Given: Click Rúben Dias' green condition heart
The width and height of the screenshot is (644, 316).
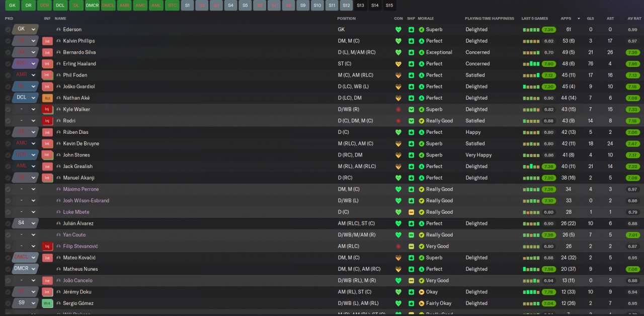Looking at the screenshot, I should pyautogui.click(x=398, y=132).
